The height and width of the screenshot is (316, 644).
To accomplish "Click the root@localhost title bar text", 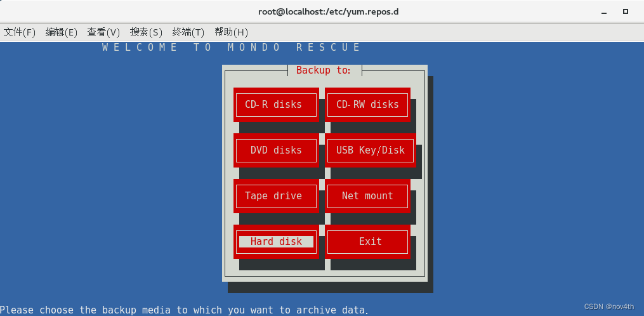I will [328, 11].
